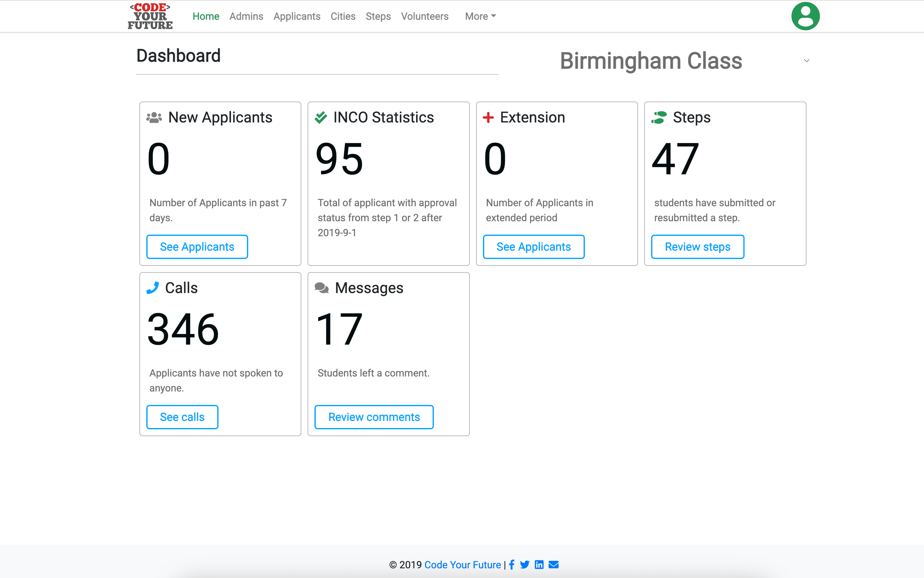This screenshot has height=578, width=924.
Task: Click See Applicants in Extension card
Action: pos(534,247)
